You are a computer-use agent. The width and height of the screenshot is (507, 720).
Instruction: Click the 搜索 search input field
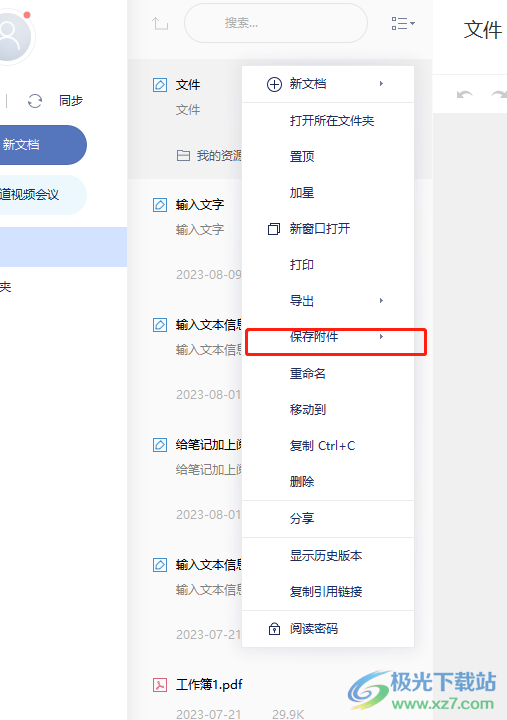point(276,23)
